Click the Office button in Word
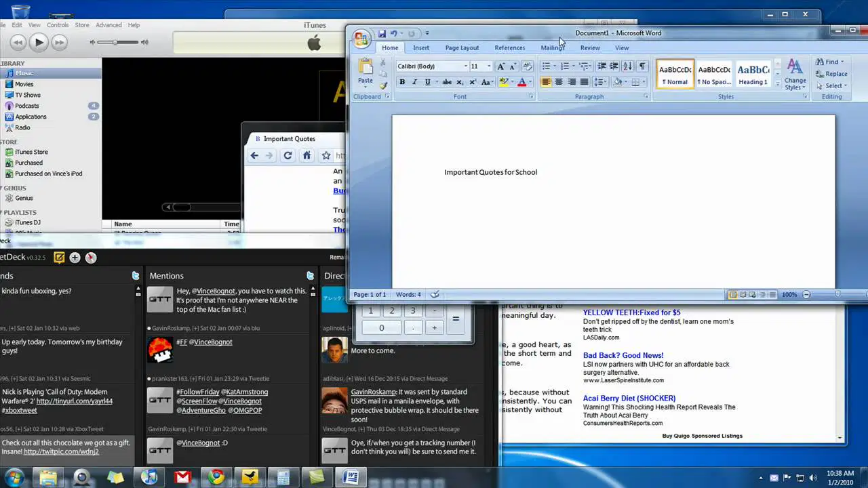 (361, 38)
